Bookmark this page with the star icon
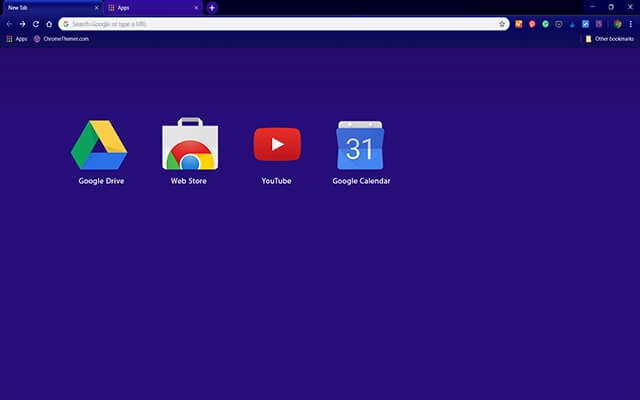640x400 pixels. [x=502, y=24]
